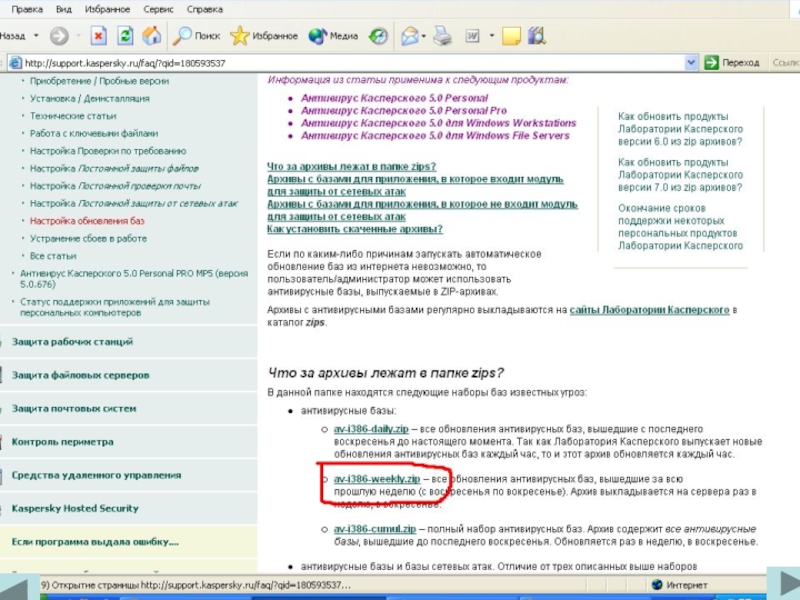Go to Home page icon
This screenshot has height=600, width=800.
pos(152,36)
